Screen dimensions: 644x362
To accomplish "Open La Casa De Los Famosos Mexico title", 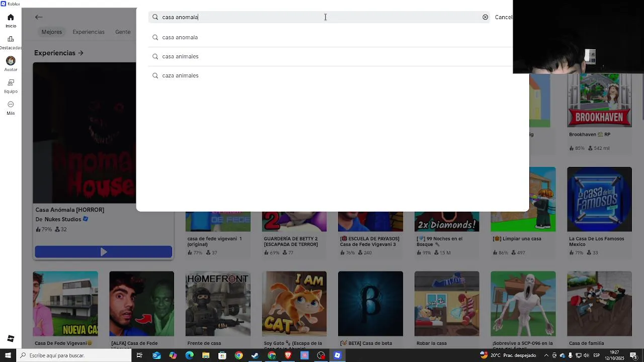I will pyautogui.click(x=597, y=241).
